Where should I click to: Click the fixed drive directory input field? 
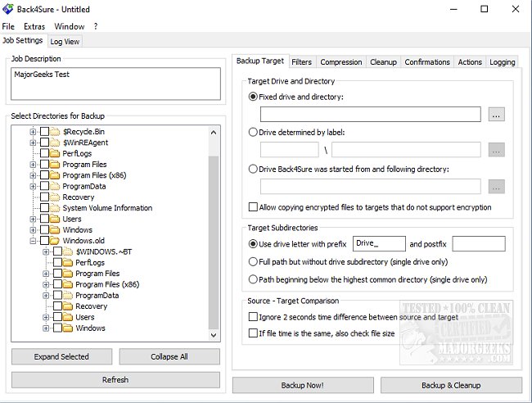tap(371, 114)
